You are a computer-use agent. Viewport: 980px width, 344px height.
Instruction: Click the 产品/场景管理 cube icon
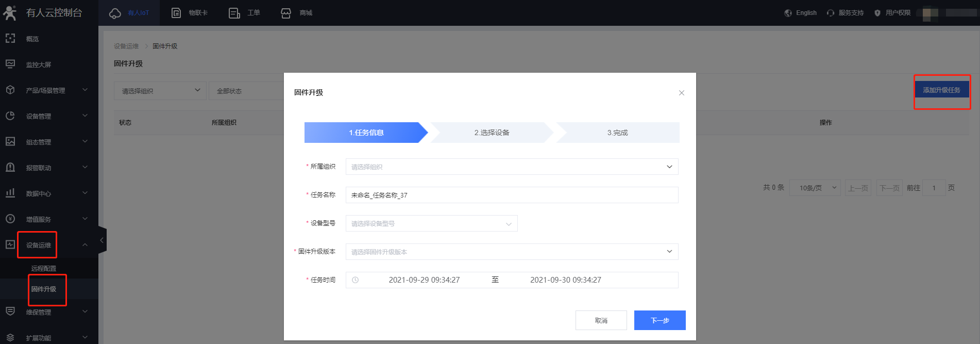coord(10,90)
